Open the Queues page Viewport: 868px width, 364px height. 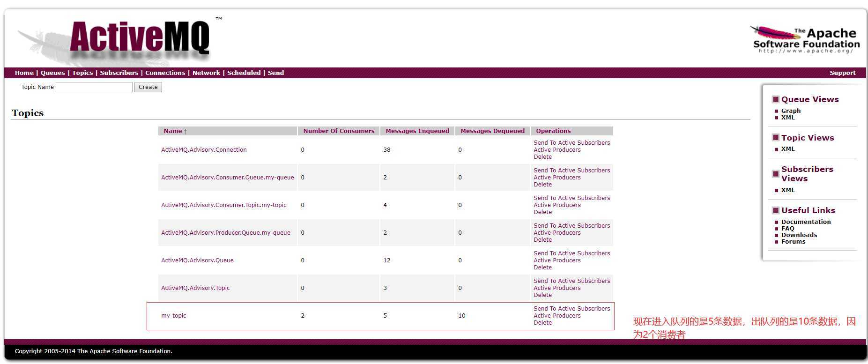click(x=53, y=73)
